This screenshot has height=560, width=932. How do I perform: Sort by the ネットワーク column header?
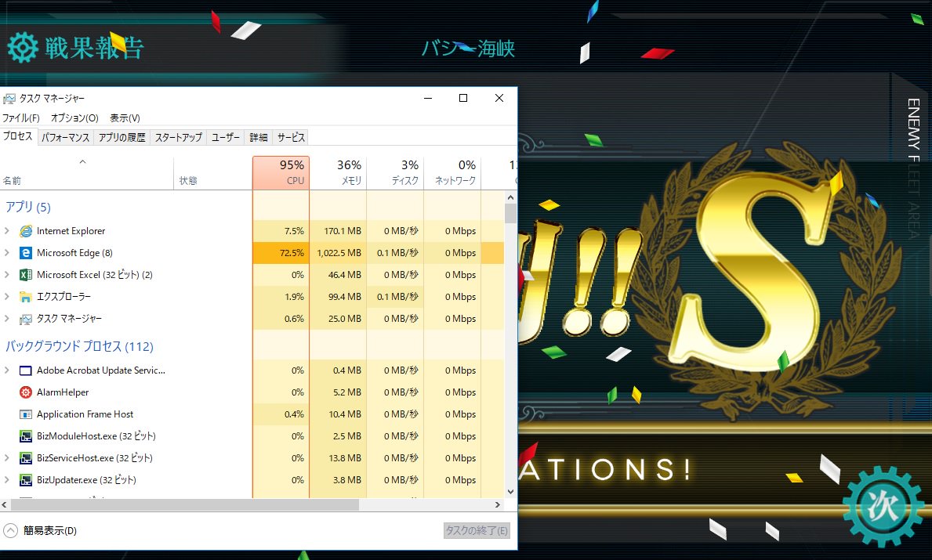451,173
